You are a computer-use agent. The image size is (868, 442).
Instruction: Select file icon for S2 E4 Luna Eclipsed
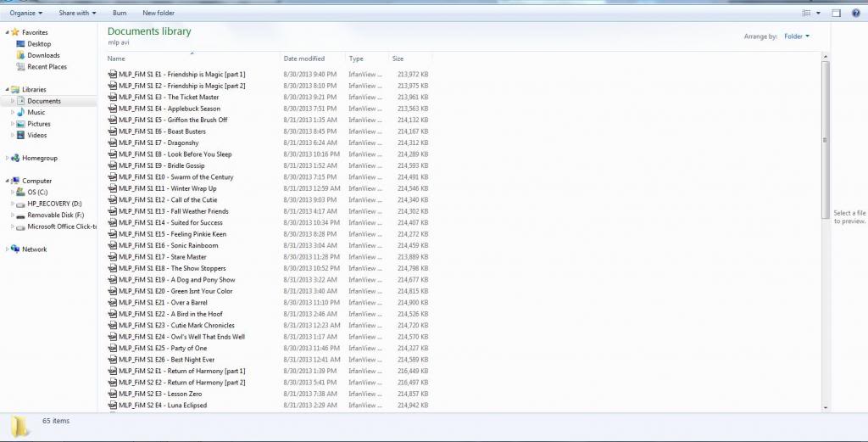tap(113, 406)
